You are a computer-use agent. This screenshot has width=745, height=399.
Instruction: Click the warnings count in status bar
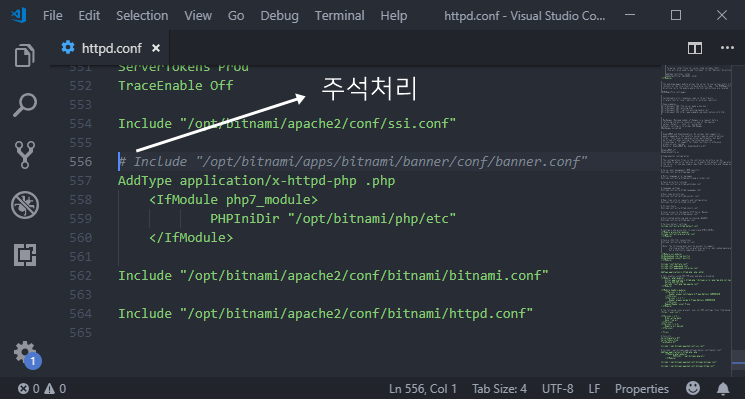coord(55,389)
